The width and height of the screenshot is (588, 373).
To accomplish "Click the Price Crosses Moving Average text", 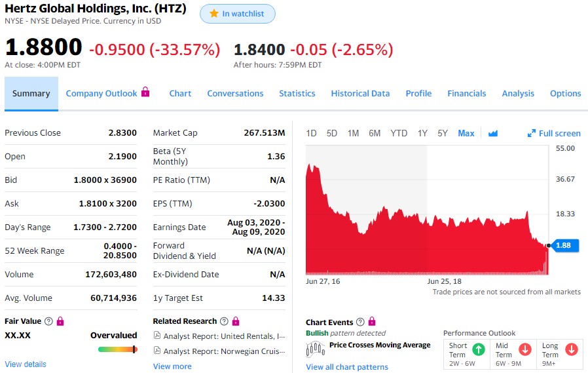I will (380, 345).
